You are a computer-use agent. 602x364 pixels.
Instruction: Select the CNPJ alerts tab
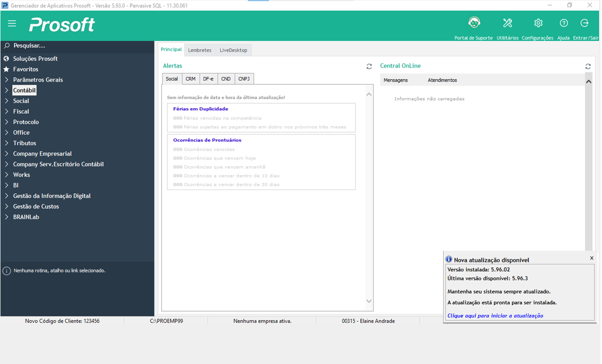pos(244,79)
